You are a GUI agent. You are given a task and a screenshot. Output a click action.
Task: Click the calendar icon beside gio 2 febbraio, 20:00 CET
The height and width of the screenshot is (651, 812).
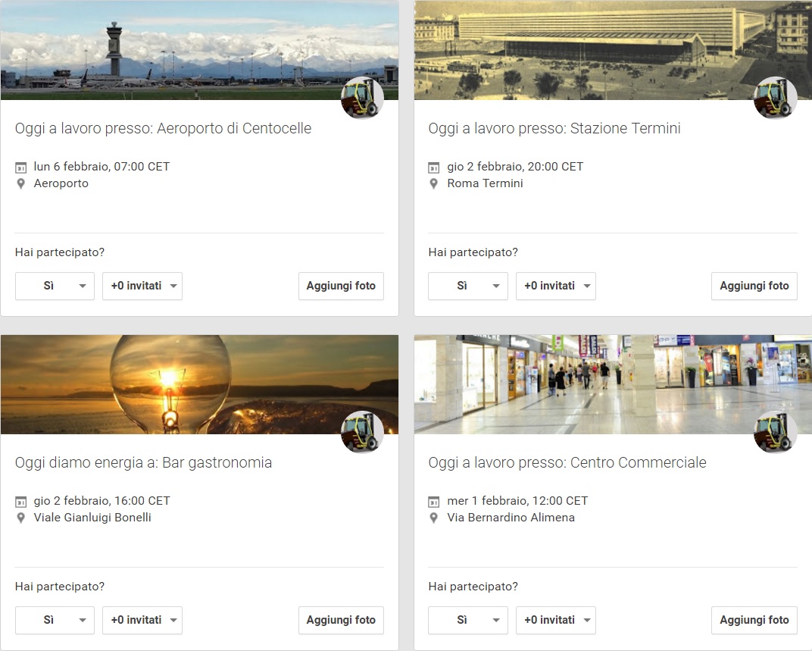[x=434, y=167]
